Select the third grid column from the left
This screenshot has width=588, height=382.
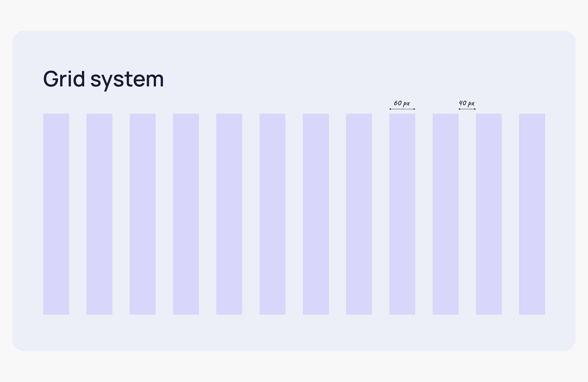[143, 214]
